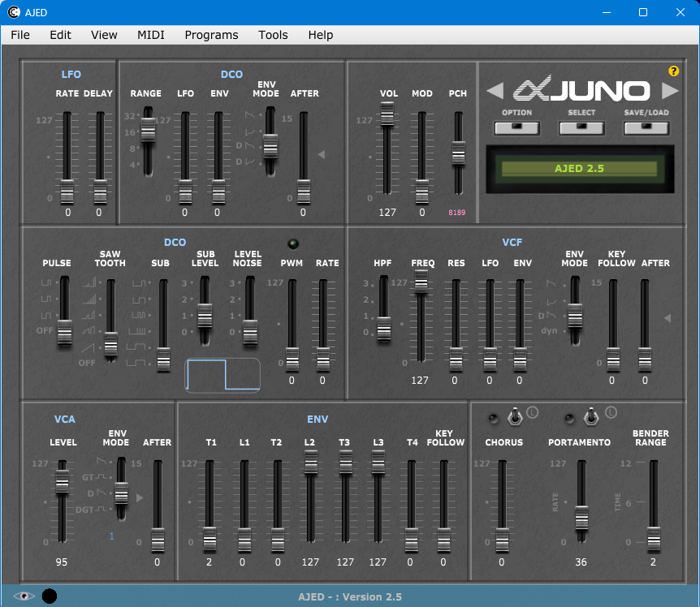Open the MIDI menu
700x607 pixels.
click(151, 35)
